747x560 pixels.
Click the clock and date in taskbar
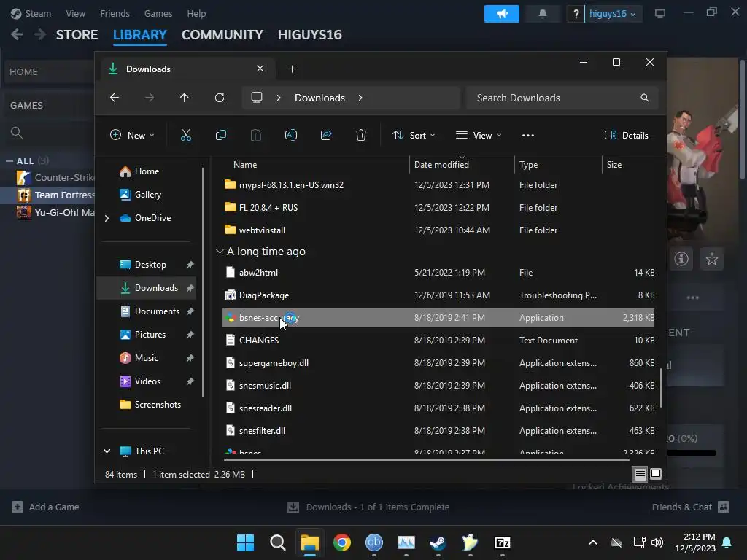695,542
